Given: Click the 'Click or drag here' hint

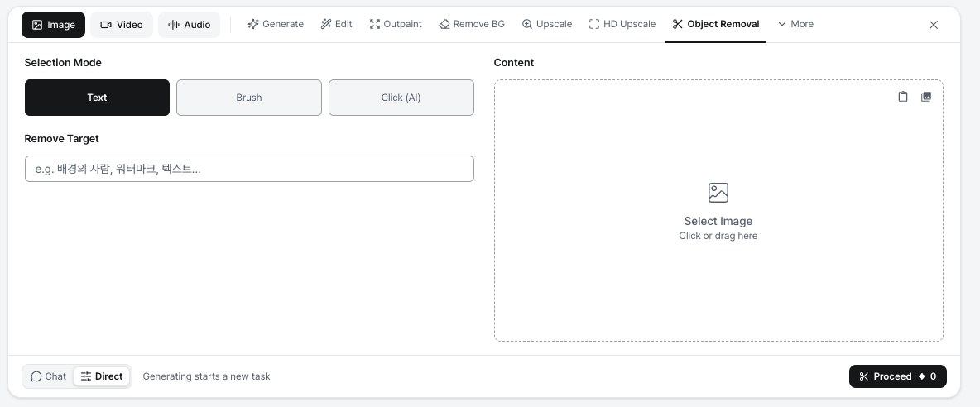Looking at the screenshot, I should [x=718, y=236].
